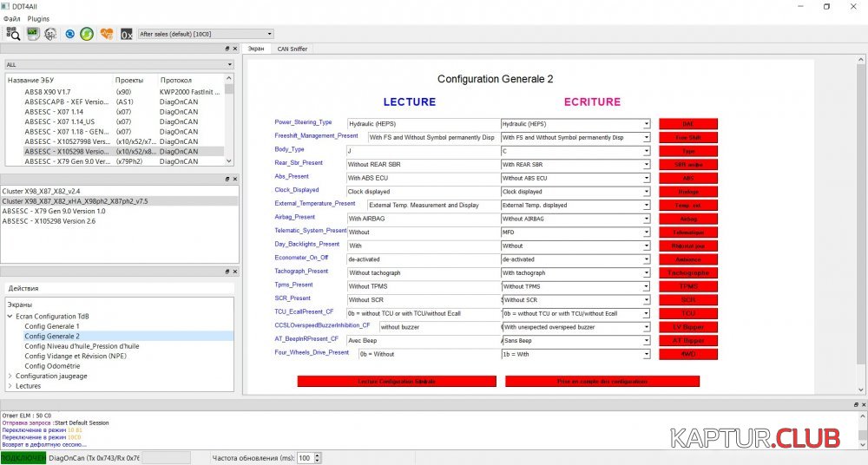Click the green ПОДКЛЮЧЕН connection status

tap(23, 458)
